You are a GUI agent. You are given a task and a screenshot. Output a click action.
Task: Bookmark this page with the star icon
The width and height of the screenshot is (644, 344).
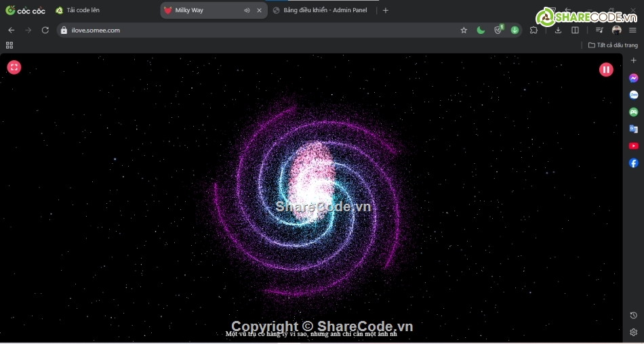(464, 30)
